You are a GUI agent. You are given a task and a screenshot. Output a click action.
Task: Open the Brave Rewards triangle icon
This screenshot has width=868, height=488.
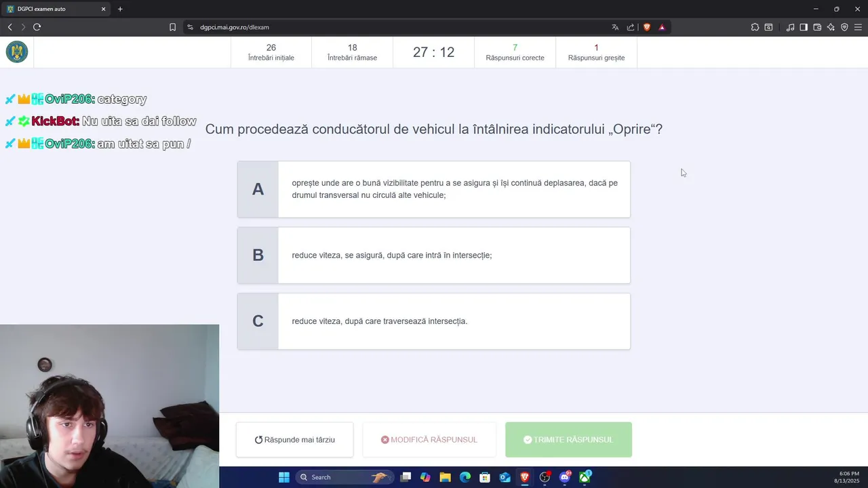tap(662, 27)
